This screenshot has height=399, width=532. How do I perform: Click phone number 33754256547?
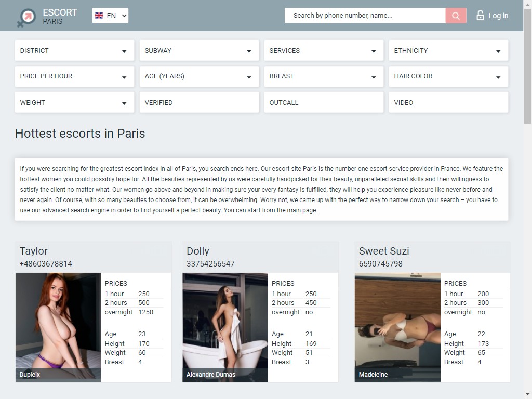point(210,263)
